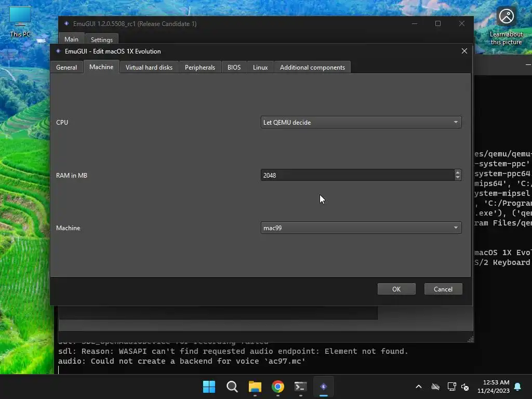This screenshot has height=399, width=532.
Task: Click the EmuGUI taskbar icon
Action: (x=324, y=387)
